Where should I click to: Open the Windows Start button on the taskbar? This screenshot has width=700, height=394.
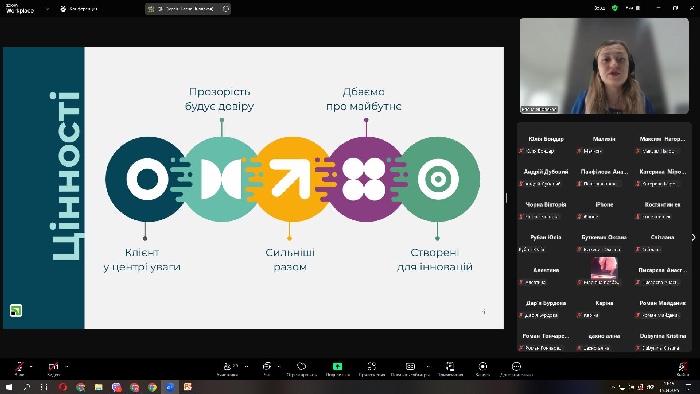[x=9, y=387]
